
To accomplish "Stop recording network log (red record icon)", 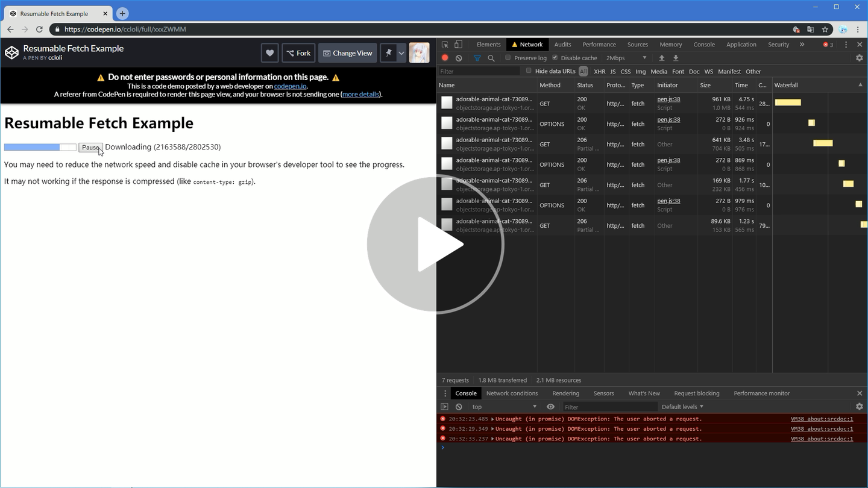I will (445, 58).
